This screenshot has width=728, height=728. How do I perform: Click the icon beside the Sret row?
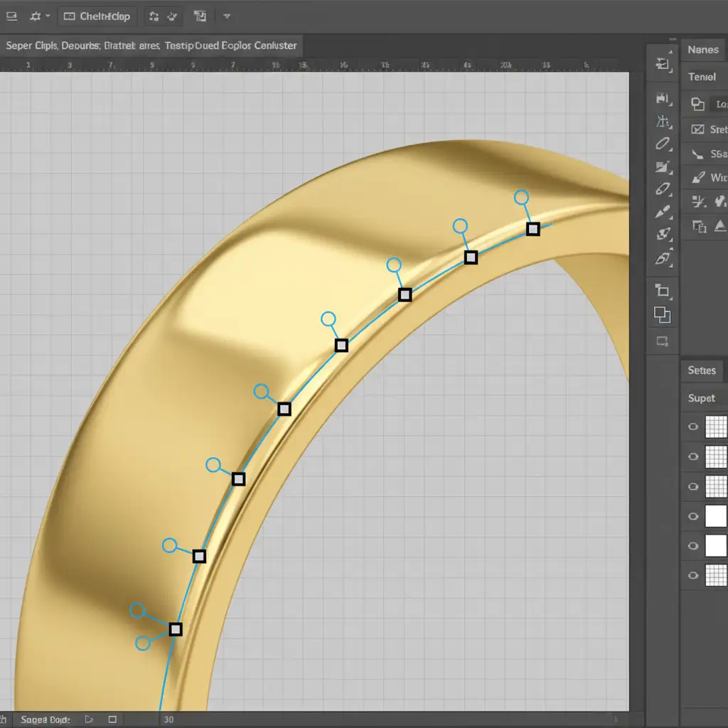tap(697, 129)
